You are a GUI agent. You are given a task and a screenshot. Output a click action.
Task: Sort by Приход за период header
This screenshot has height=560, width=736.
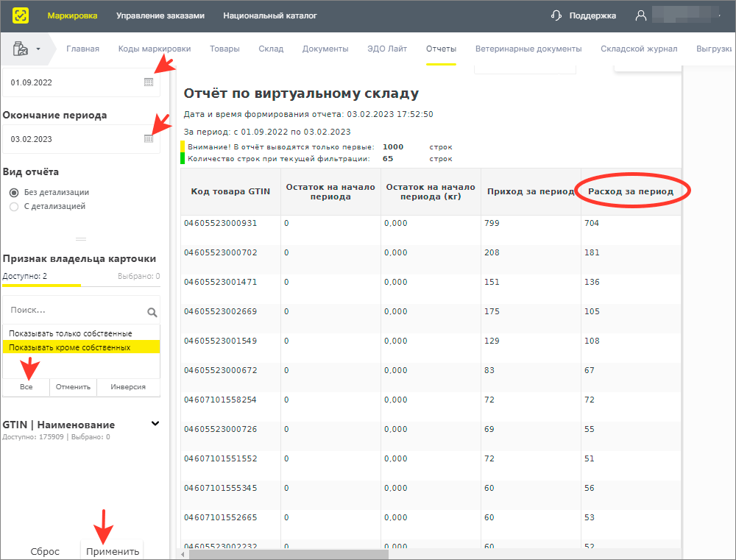(x=531, y=191)
